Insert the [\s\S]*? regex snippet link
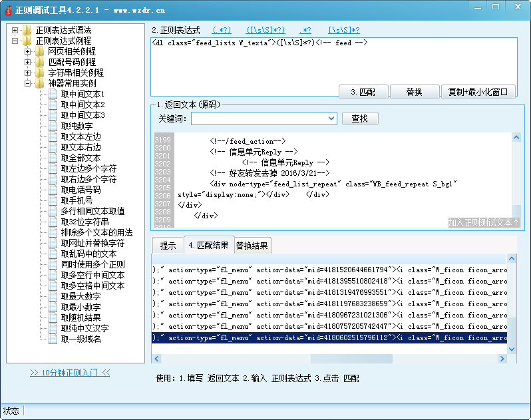This screenshot has height=420, width=531. (x=344, y=30)
